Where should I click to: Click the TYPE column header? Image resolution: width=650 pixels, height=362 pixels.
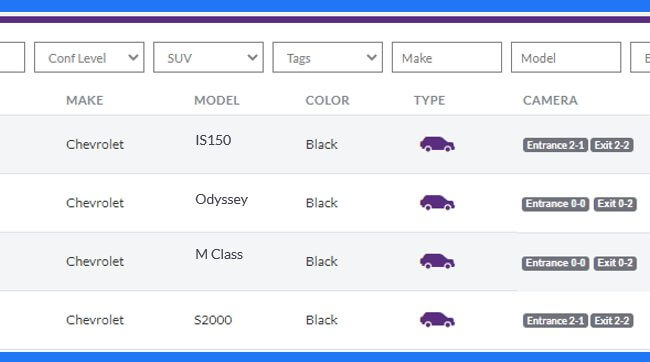(x=429, y=100)
